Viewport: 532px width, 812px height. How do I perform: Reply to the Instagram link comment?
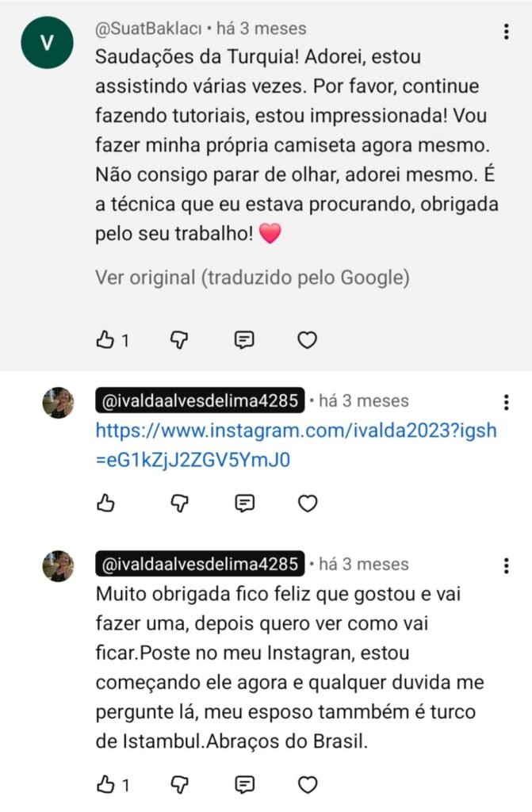[244, 504]
